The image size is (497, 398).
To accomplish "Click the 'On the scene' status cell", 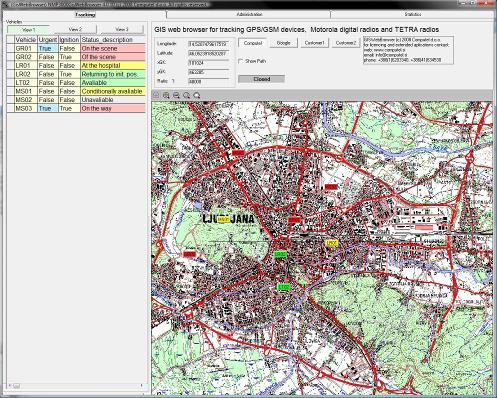I will pos(113,48).
